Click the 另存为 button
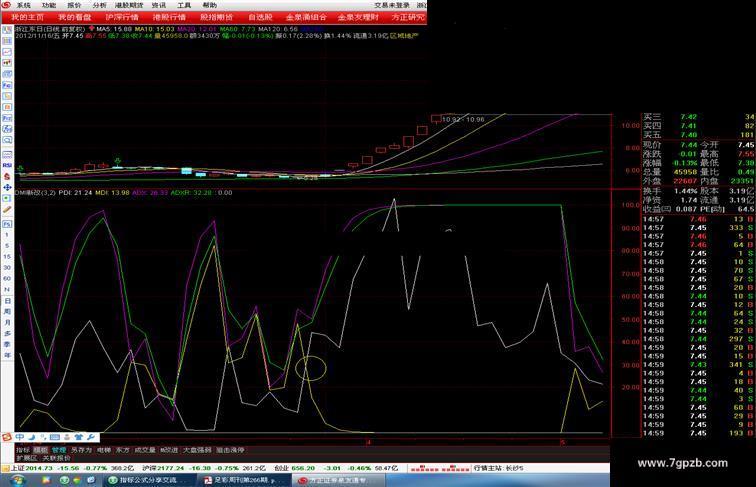 (81, 450)
